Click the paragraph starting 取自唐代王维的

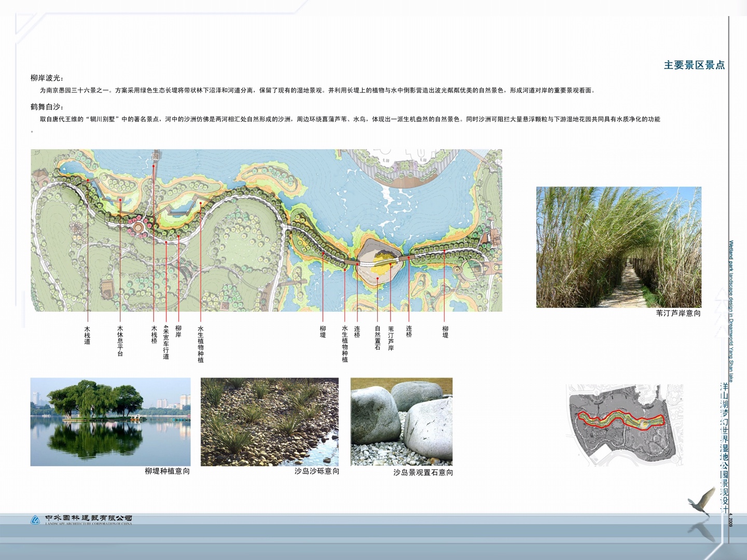click(345, 124)
